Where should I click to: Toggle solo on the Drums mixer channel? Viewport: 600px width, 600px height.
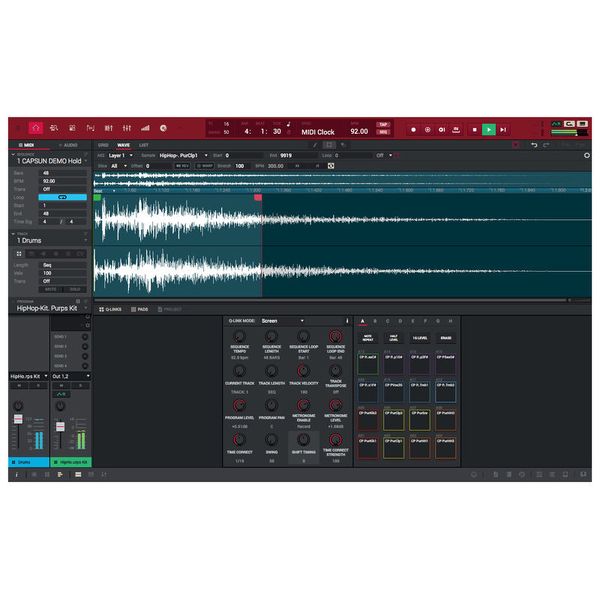tap(38, 386)
